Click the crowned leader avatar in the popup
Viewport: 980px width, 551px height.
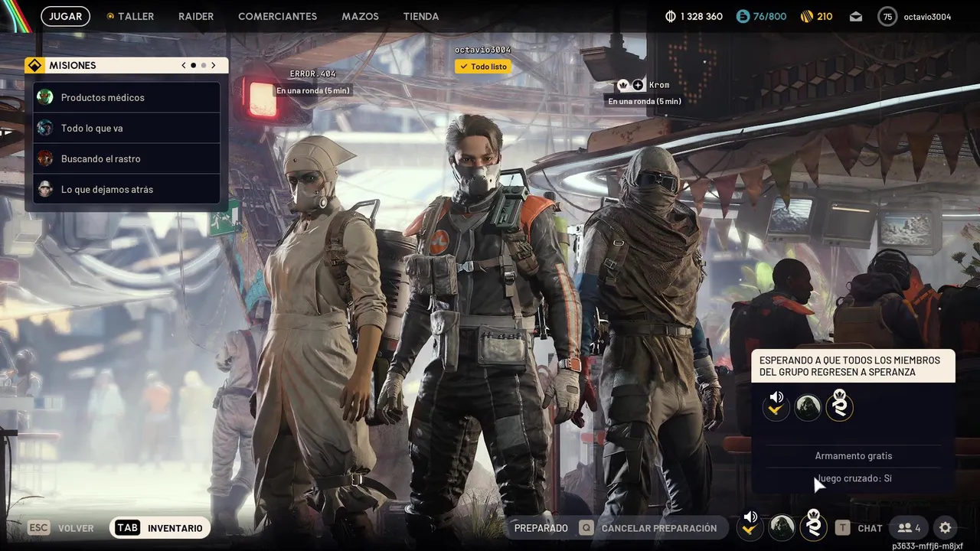840,405
